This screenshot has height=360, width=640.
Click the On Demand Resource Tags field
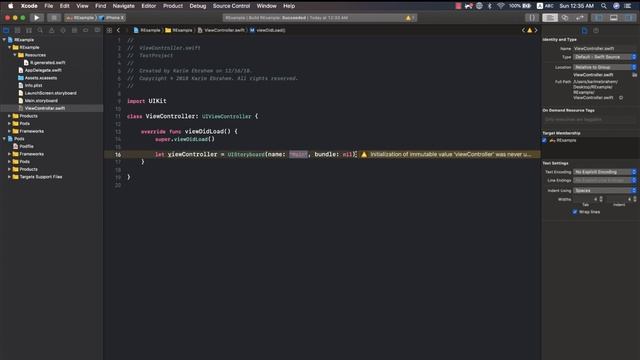589,119
